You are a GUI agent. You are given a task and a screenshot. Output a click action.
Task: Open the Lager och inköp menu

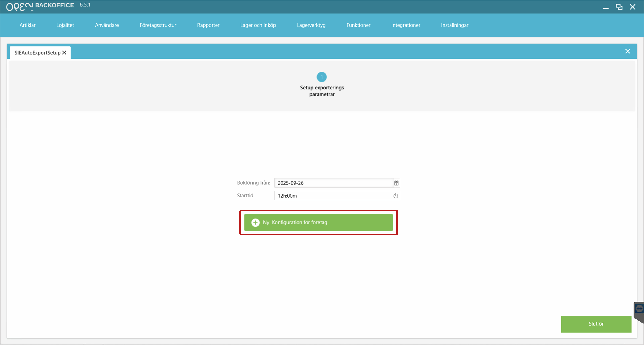tap(258, 25)
